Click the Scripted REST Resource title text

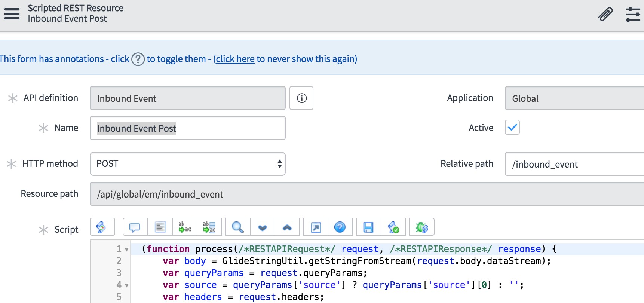click(x=76, y=8)
